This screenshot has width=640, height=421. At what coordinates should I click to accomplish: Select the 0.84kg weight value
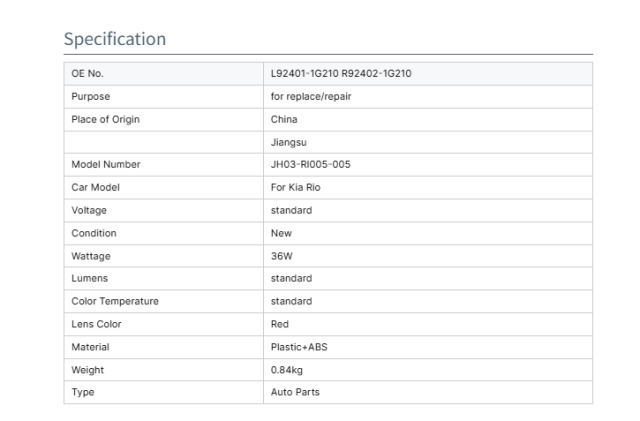point(287,369)
